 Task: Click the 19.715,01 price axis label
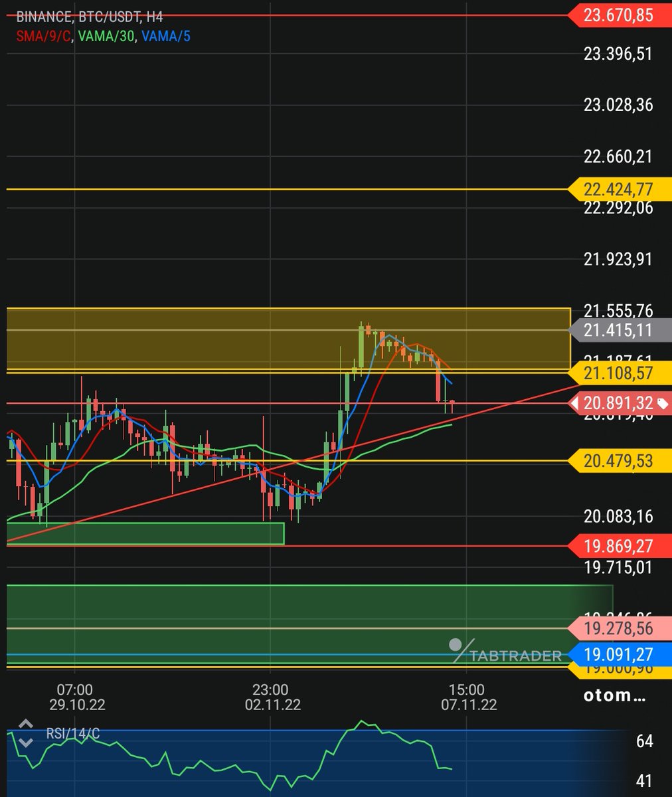[x=618, y=567]
